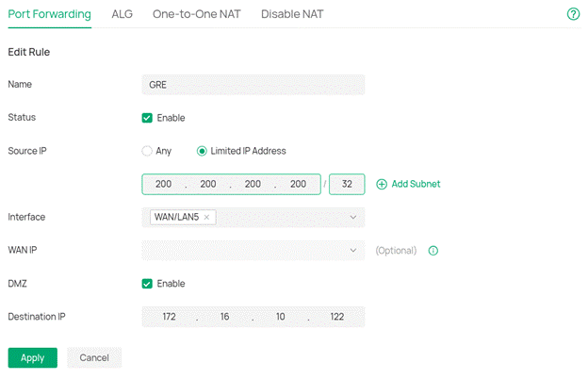
Task: Select the Port Forwarding tab
Action: pyautogui.click(x=49, y=14)
